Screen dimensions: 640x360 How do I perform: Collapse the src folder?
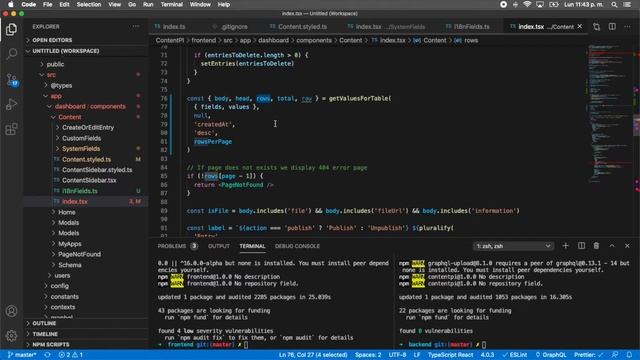coord(51,75)
